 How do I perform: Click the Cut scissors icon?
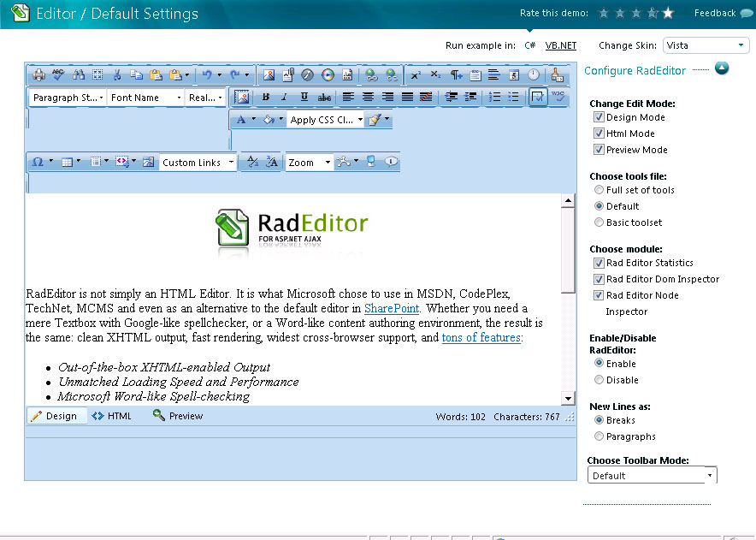point(116,74)
